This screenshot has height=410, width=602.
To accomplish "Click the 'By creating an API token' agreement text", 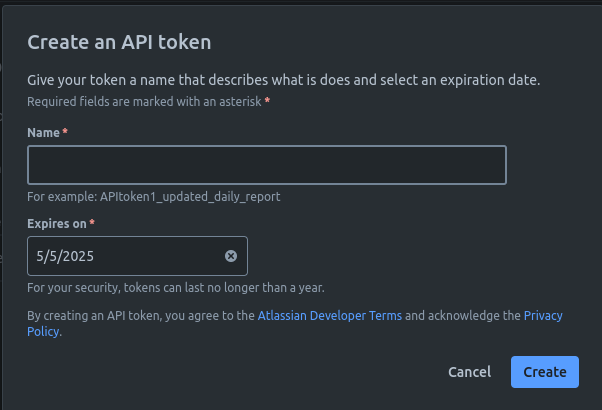I will pos(141,316).
